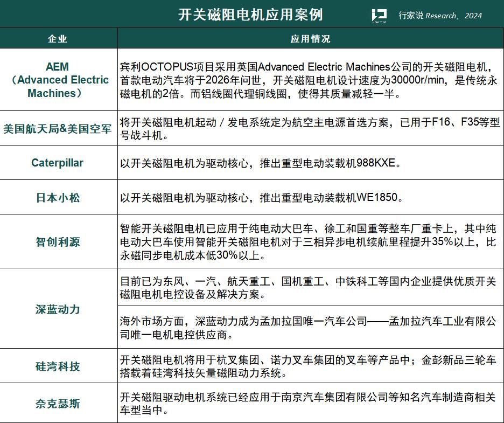
Task: Click the description mentioning 宾利OCTOPUS项目
Action: click(x=308, y=80)
